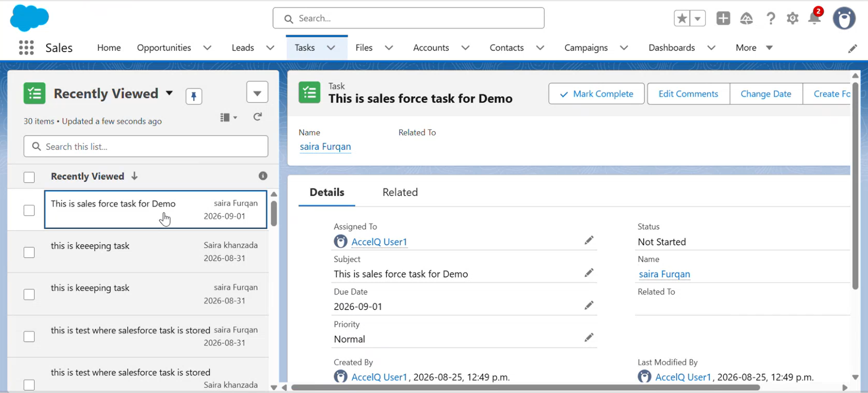
Task: Edit the Due Date field pencil
Action: 589,305
